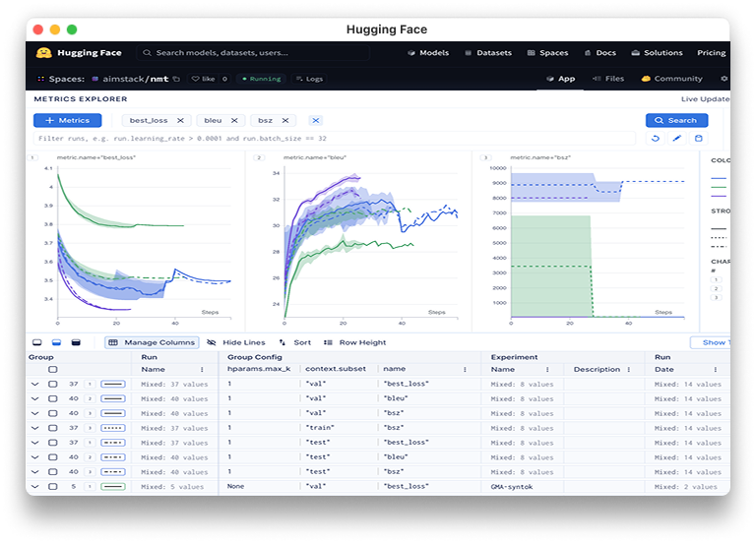This screenshot has width=756, height=543.
Task: Click the reset query arrow icon
Action: pos(656,139)
